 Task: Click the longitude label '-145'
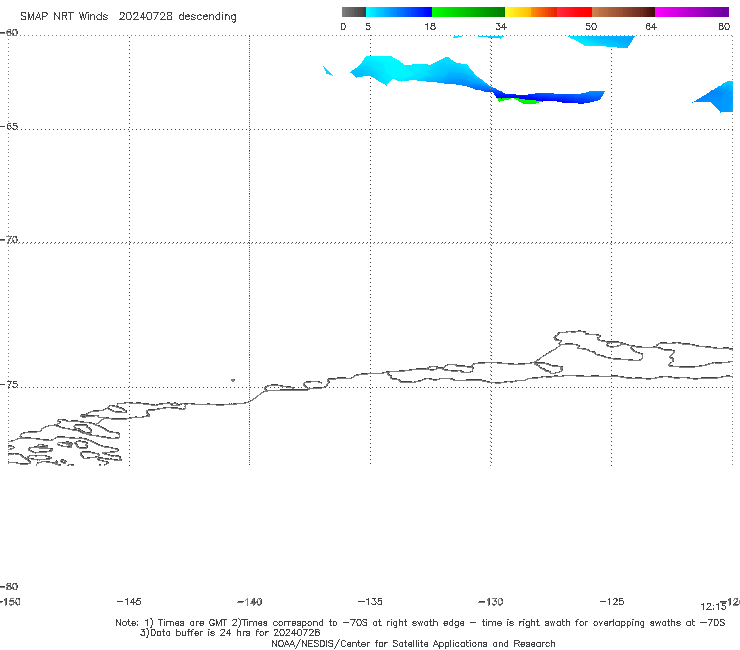(129, 601)
